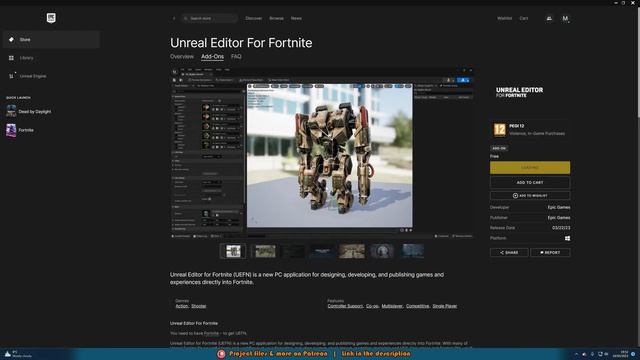Select the third gallery thumbnail
Image resolution: width=640 pixels, height=360 pixels.
coord(293,251)
